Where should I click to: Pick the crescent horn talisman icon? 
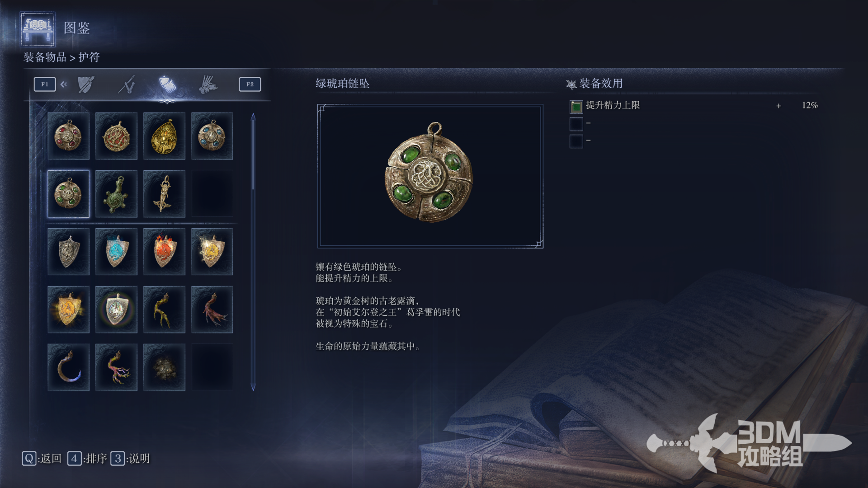[x=68, y=367]
